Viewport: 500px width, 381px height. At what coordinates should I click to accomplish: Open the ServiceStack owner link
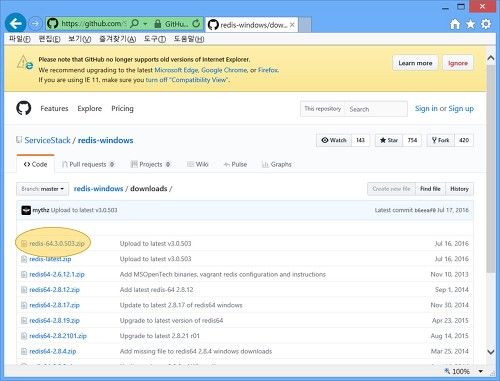(x=47, y=140)
